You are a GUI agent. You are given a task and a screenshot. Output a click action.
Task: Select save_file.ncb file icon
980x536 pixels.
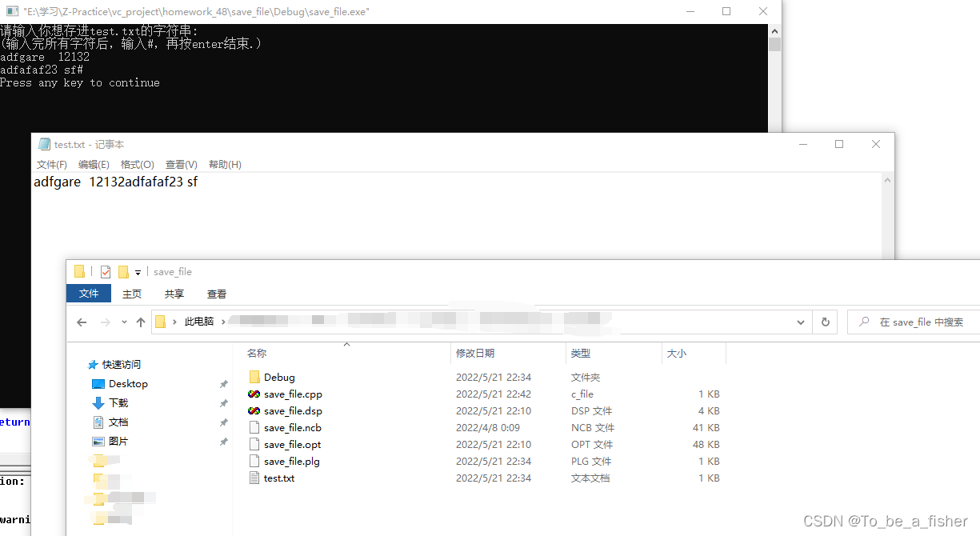click(254, 427)
